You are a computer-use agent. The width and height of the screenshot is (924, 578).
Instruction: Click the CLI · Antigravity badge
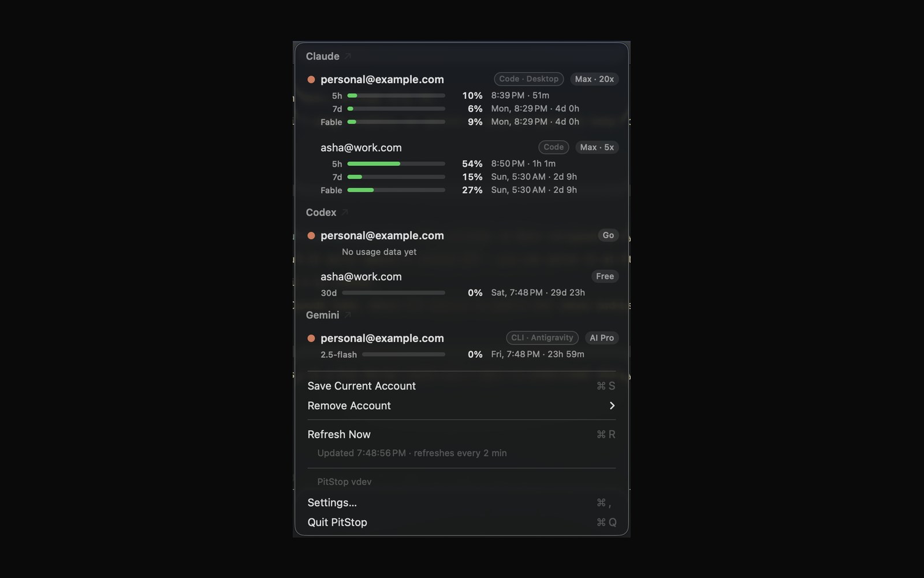542,338
